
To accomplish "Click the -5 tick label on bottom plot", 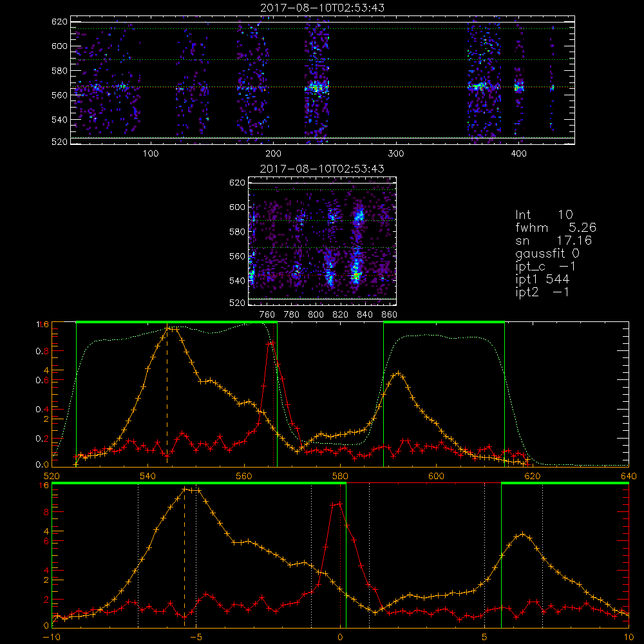I will click(x=196, y=638).
